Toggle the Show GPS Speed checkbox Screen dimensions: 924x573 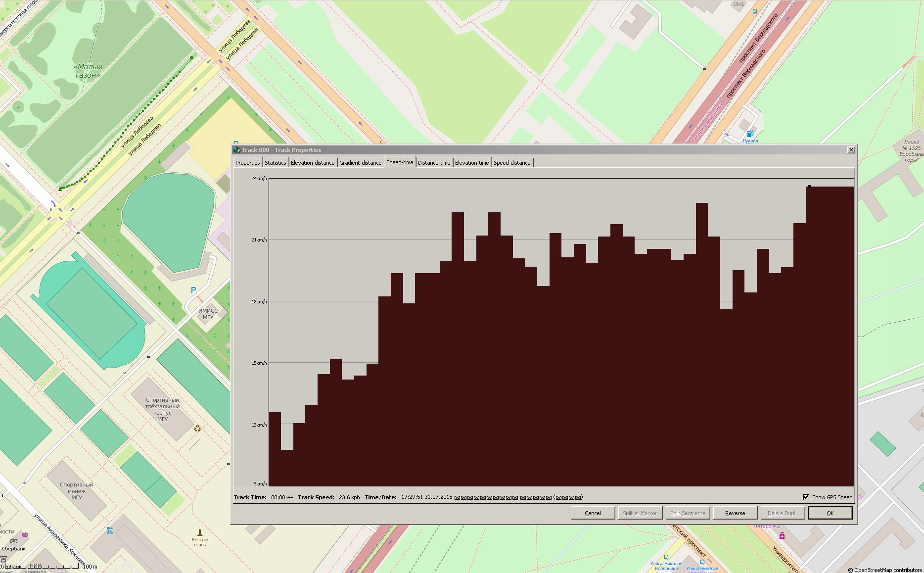click(806, 497)
